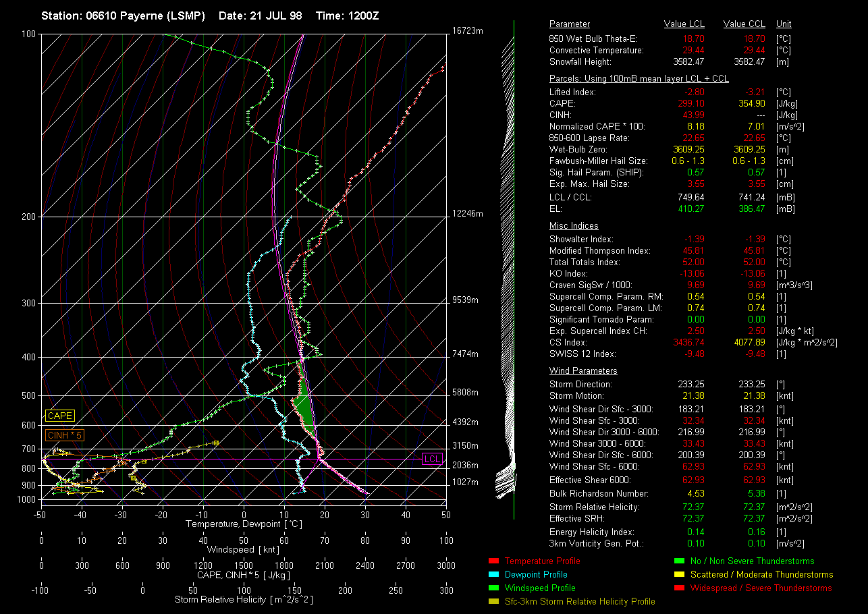Click the orange CINH * 5 box

click(65, 435)
